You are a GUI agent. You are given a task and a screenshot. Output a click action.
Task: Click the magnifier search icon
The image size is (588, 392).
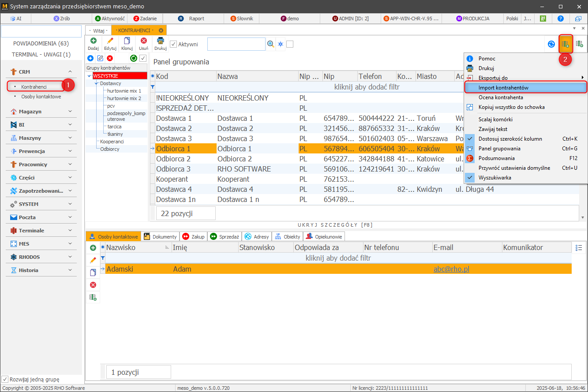coord(271,44)
